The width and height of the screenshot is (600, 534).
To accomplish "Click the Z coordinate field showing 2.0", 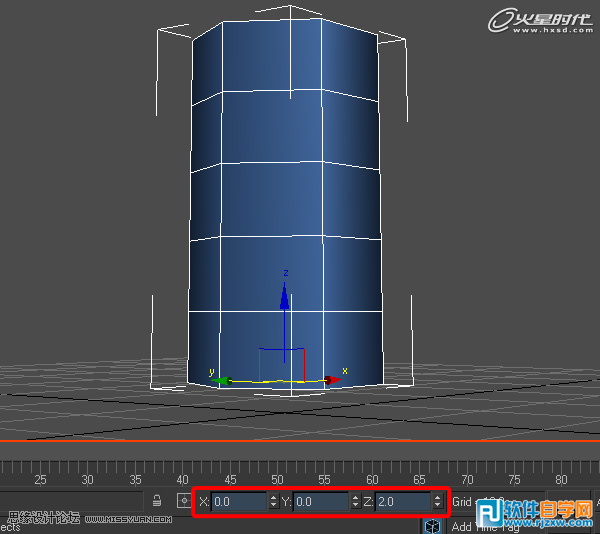I will point(403,501).
